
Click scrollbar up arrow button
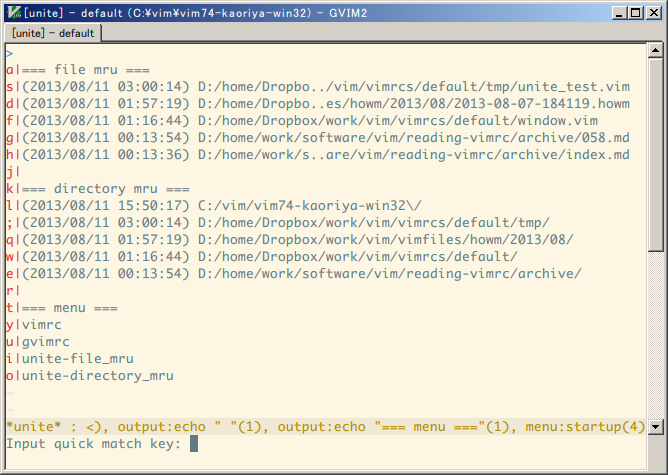[x=655, y=51]
